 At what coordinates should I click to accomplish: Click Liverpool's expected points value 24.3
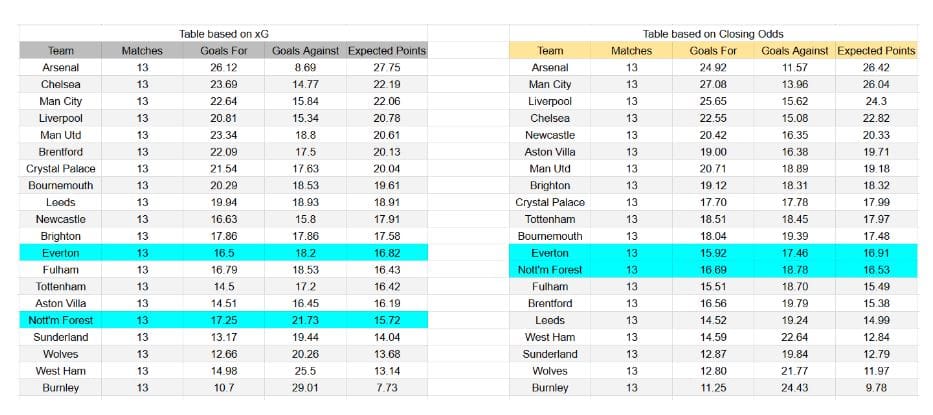[876, 101]
